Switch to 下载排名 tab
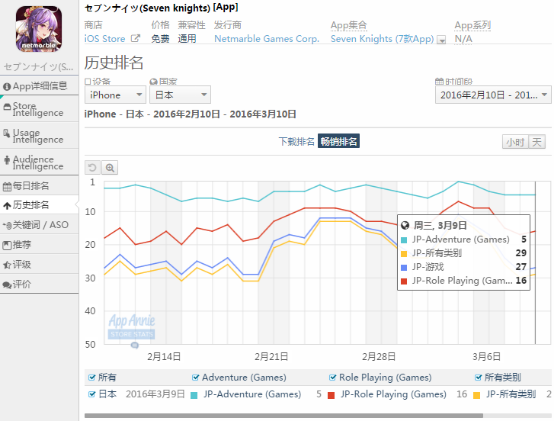This screenshot has height=421, width=554. tap(296, 141)
